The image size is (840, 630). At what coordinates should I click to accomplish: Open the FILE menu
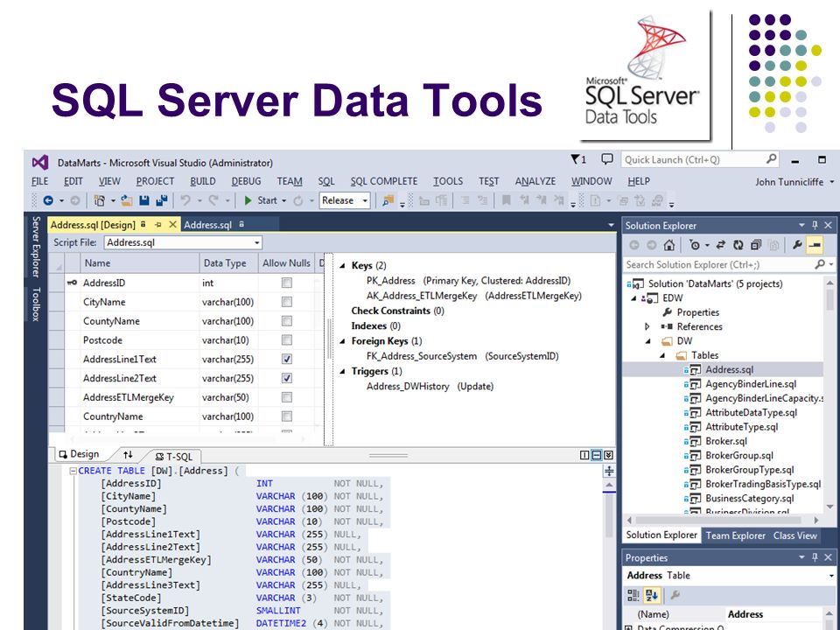(x=39, y=181)
